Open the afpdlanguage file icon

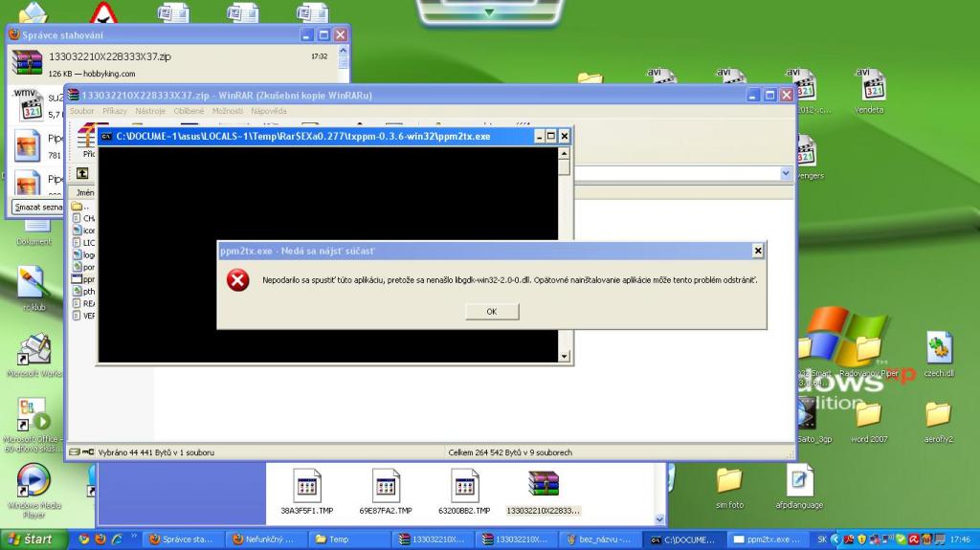pos(799,483)
